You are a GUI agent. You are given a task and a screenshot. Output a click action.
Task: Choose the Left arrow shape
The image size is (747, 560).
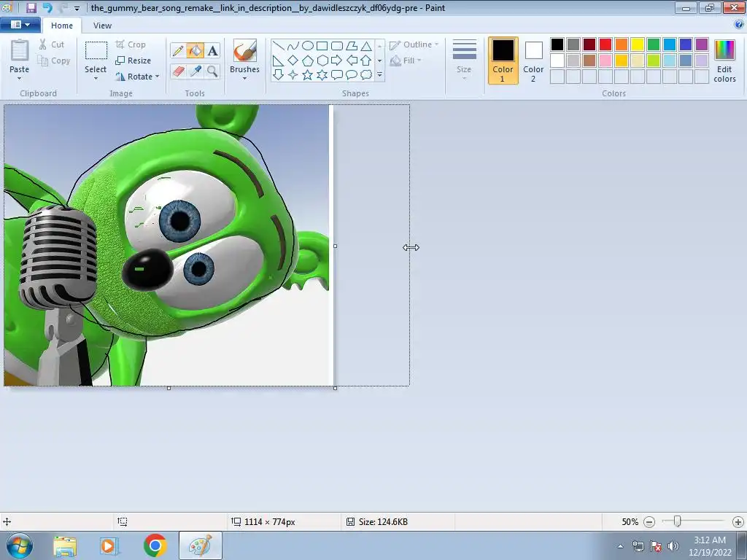coord(352,61)
